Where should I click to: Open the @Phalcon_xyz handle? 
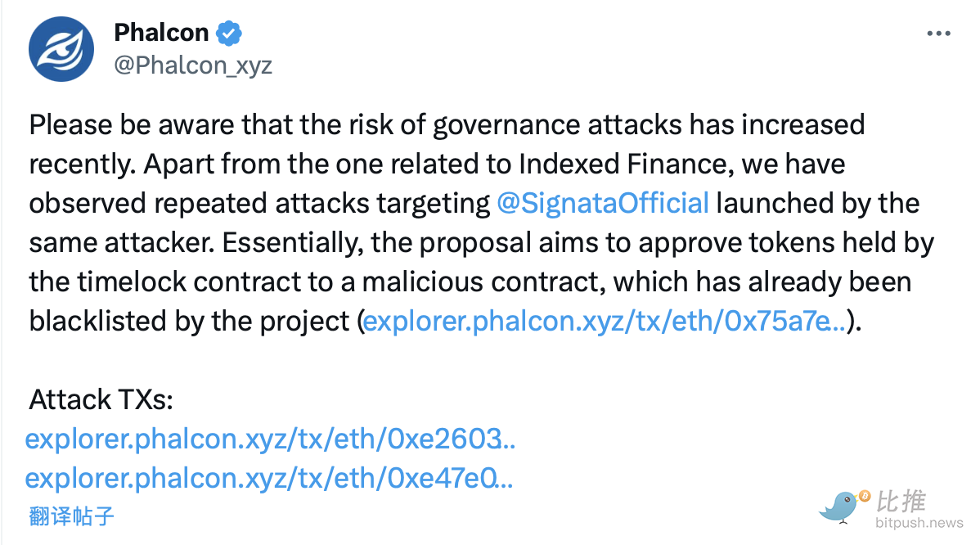point(192,65)
